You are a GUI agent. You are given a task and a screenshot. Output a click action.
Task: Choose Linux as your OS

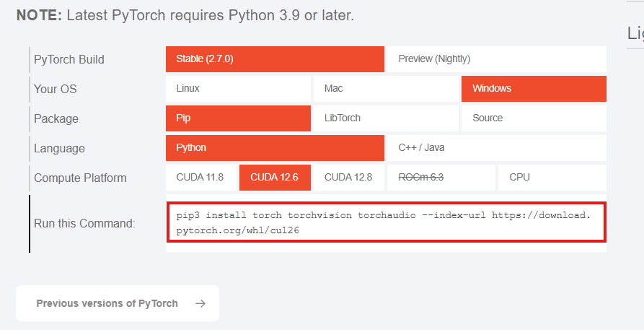pyautogui.click(x=238, y=89)
